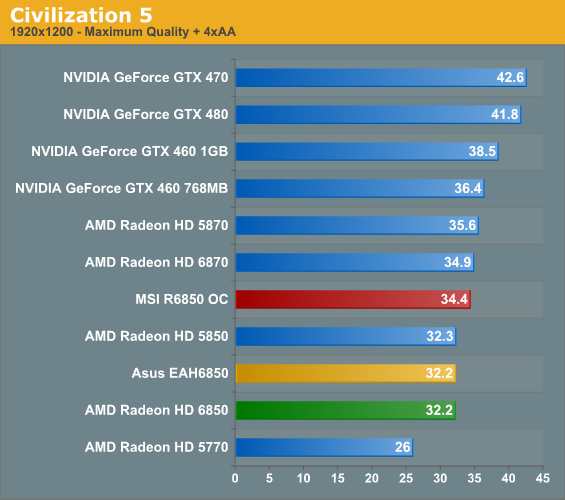
Task: Click the x-axis label 15
Action: tap(338, 478)
